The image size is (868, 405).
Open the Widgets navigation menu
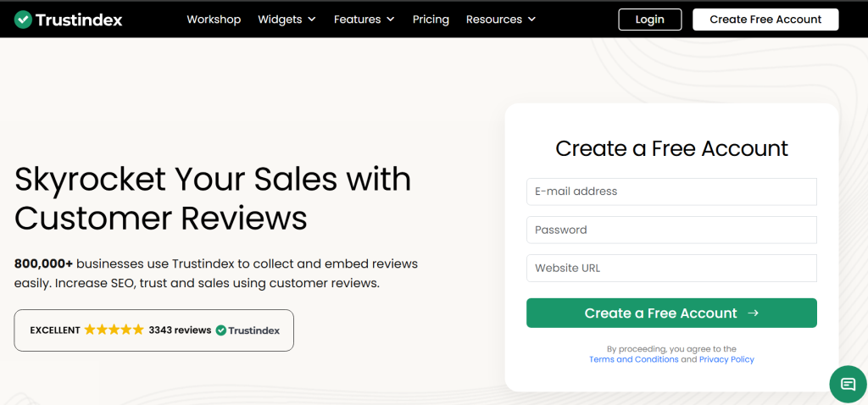click(287, 19)
